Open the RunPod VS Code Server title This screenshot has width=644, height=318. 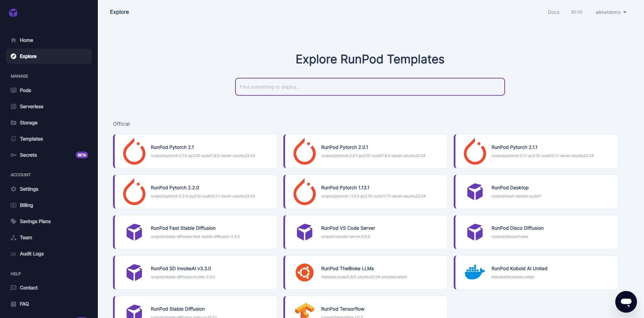348,228
